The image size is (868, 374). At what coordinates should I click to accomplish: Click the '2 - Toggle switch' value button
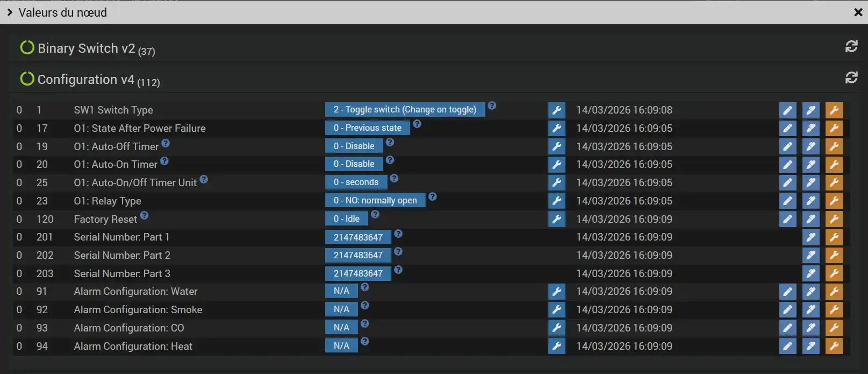click(x=405, y=110)
